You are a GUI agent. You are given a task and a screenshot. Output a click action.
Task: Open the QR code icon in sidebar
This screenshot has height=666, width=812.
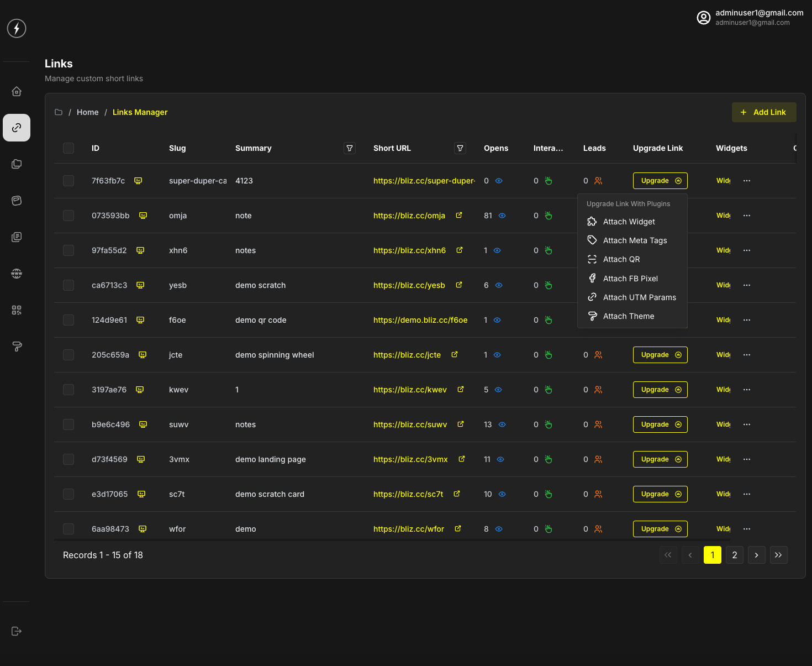point(17,310)
